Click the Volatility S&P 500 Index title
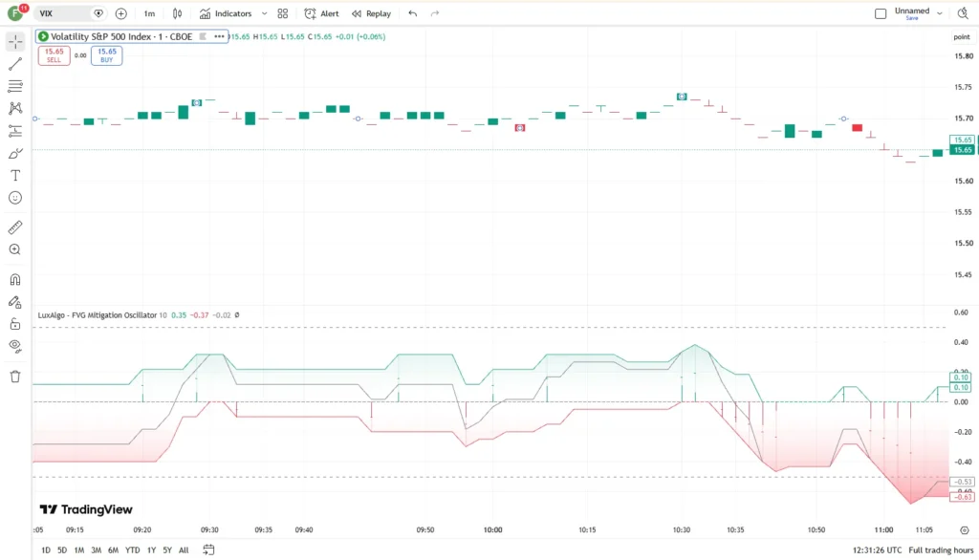Viewport: 979px width, 560px height. pyautogui.click(x=121, y=37)
